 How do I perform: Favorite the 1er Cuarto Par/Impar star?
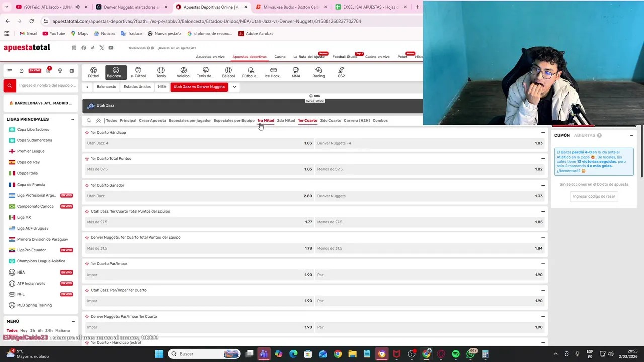click(x=87, y=264)
